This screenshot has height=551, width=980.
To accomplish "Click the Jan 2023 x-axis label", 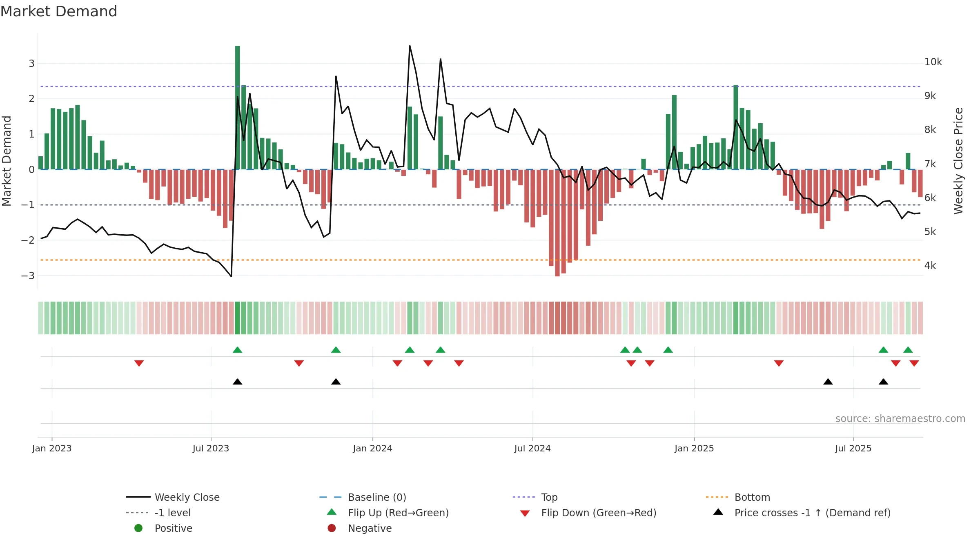I will (52, 448).
